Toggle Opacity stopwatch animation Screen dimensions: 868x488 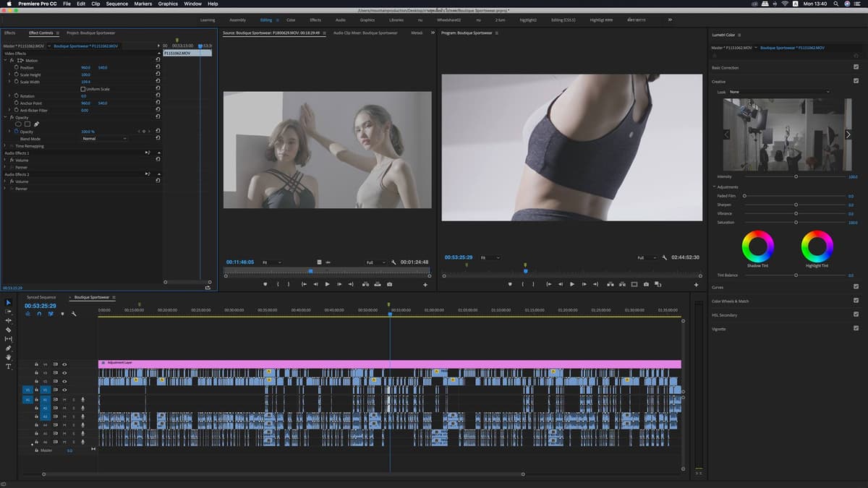point(15,132)
